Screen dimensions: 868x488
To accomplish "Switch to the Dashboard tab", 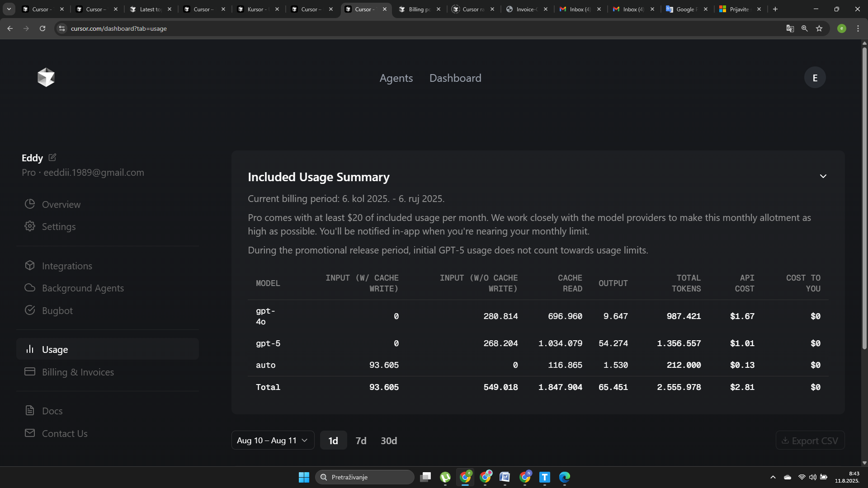I will [x=455, y=78].
